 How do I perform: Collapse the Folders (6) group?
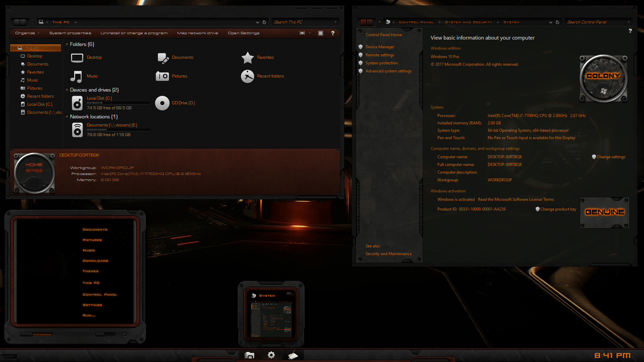(67, 44)
